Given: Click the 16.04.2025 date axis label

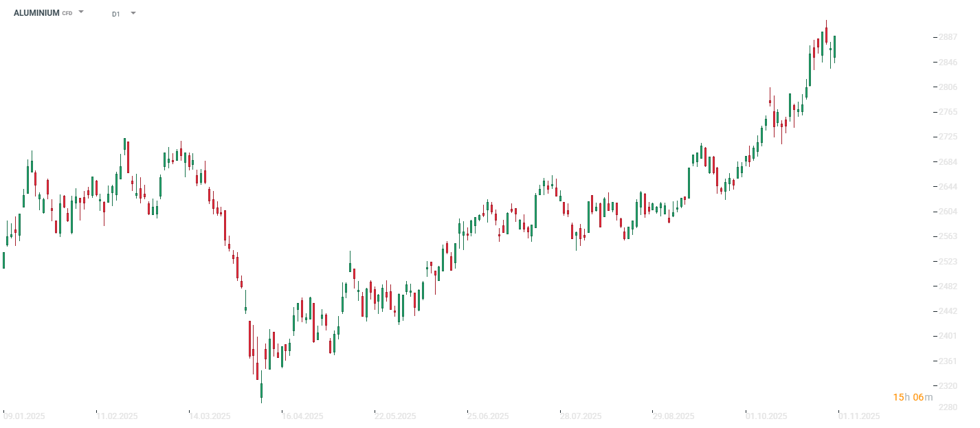Looking at the screenshot, I should (x=302, y=416).
